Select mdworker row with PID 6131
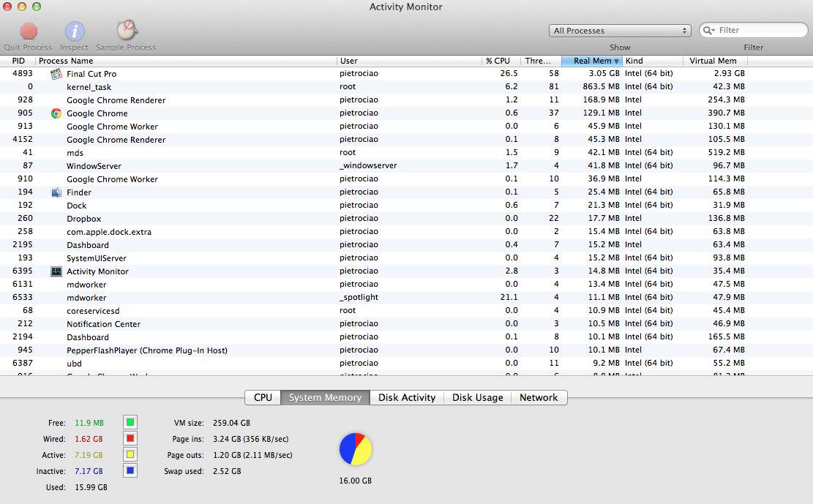813x504 pixels. (407, 285)
